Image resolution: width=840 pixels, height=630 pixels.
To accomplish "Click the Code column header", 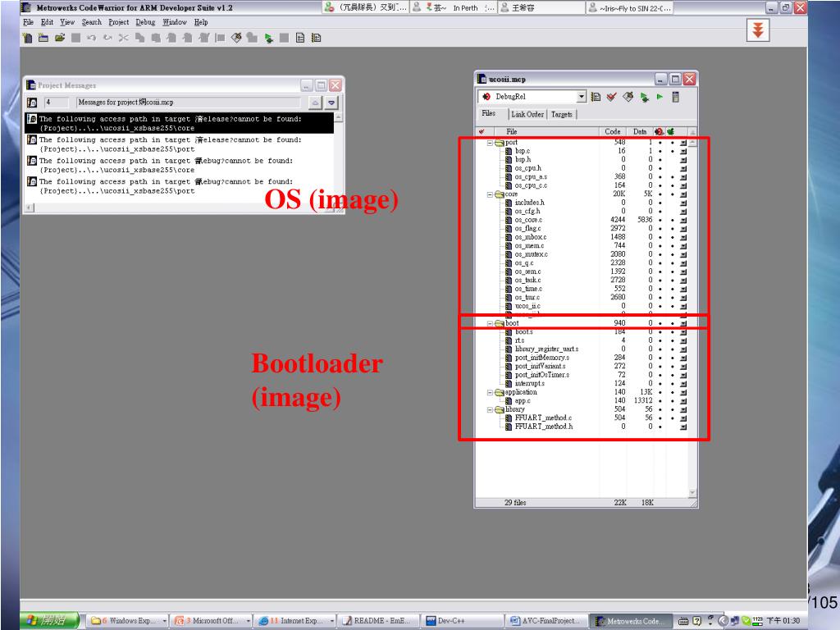I will 612,132.
